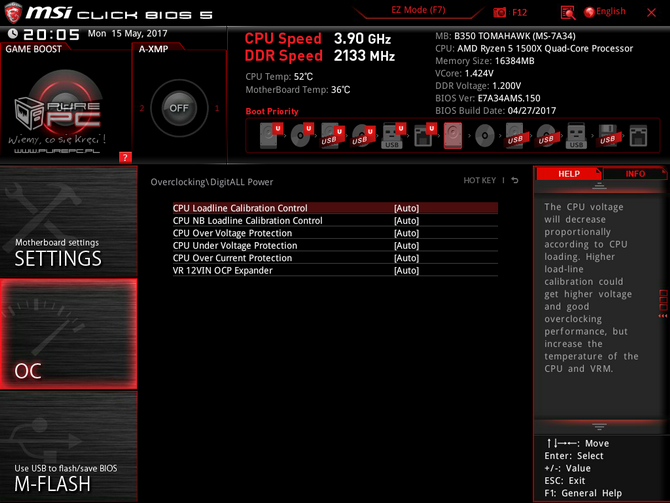This screenshot has height=503, width=670.
Task: Click the Boot Priority heading
Action: point(272,111)
